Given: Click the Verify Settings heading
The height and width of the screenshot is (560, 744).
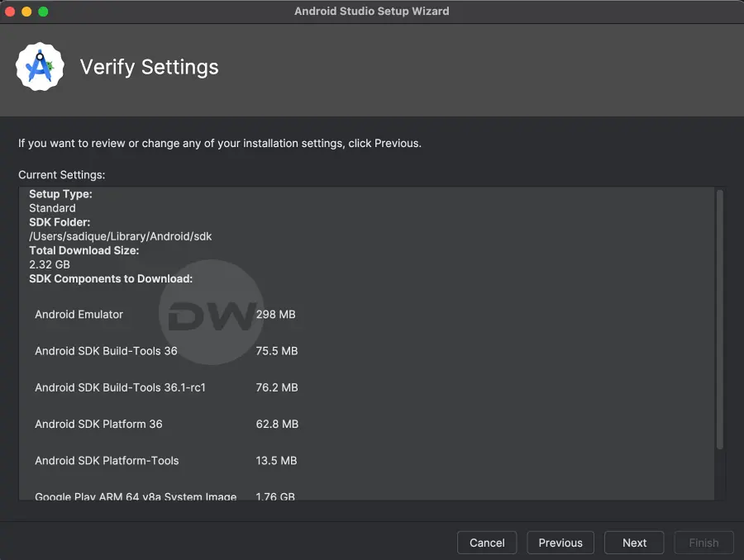Looking at the screenshot, I should click(149, 67).
